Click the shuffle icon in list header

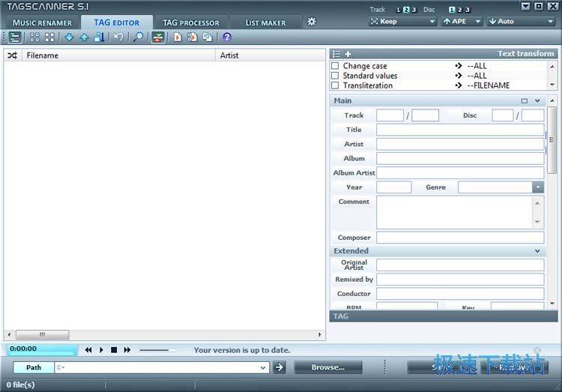tap(12, 55)
